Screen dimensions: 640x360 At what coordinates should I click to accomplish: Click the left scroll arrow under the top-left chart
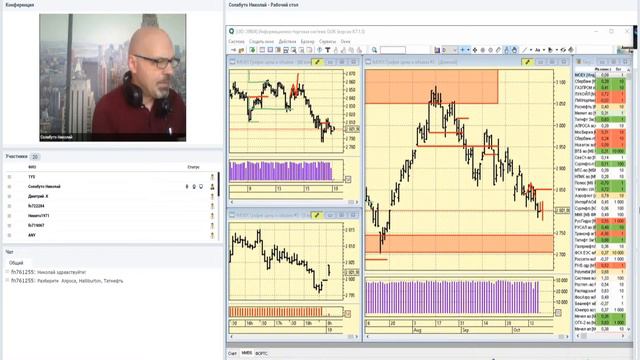point(232,202)
